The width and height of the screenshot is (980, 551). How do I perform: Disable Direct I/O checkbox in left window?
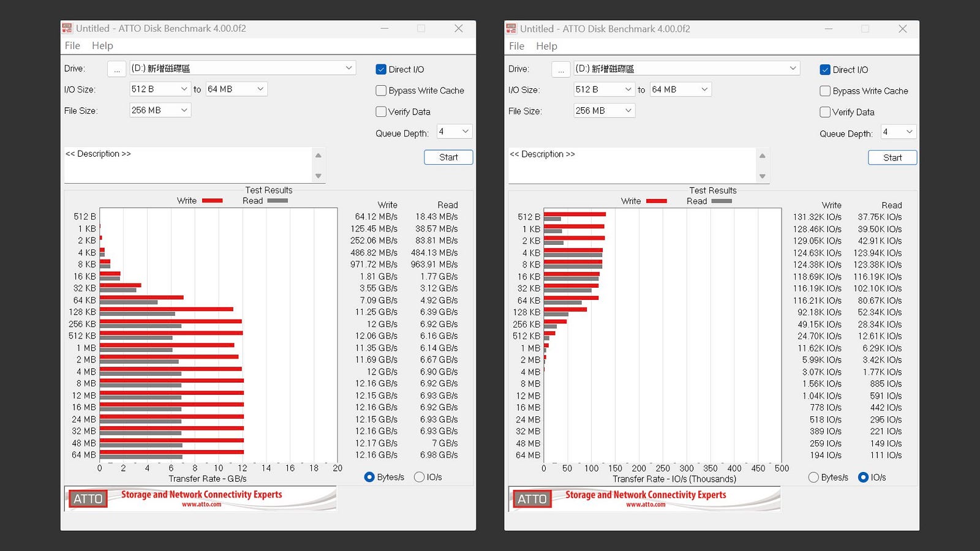coord(381,69)
